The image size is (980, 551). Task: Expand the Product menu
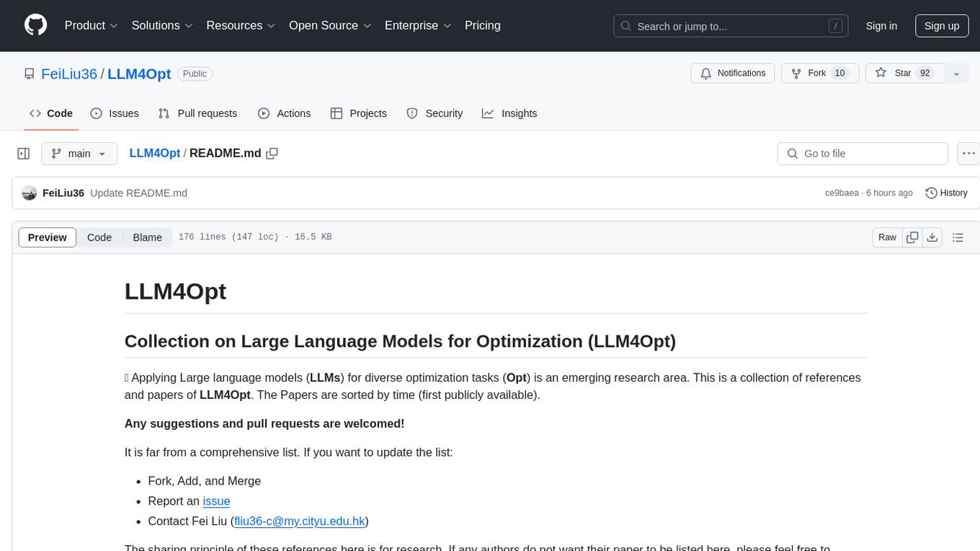(92, 25)
